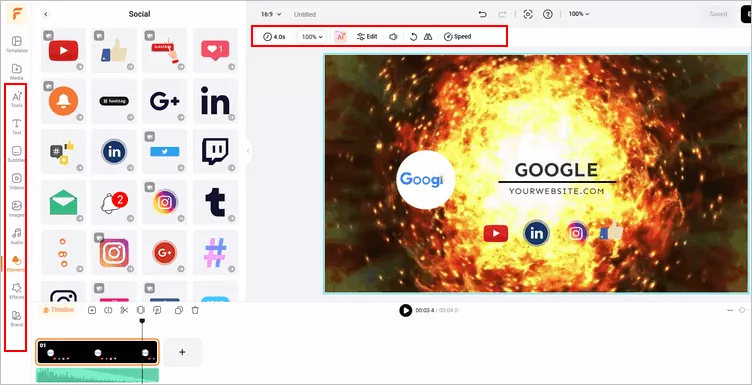Click the Untitled project name field

(305, 14)
